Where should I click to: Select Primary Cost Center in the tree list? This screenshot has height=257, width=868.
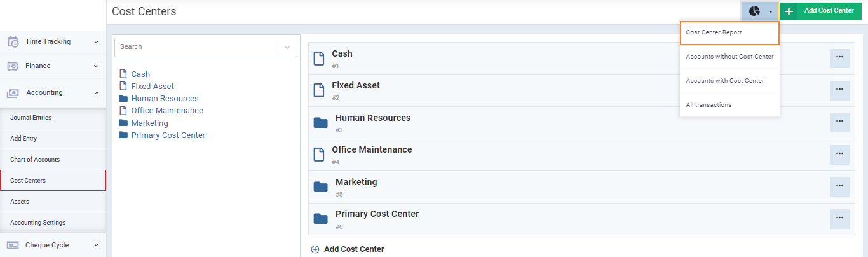[x=168, y=135]
